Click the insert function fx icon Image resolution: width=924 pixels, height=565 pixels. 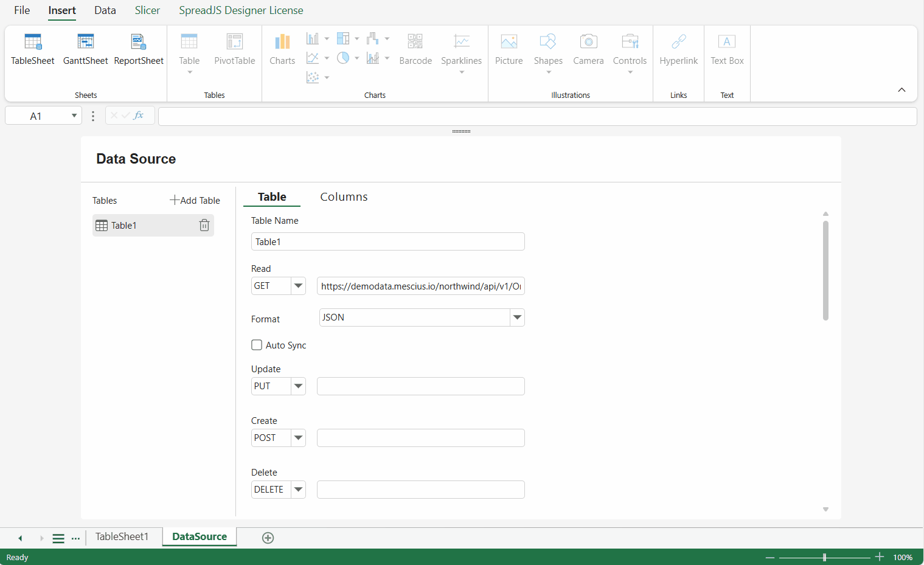point(139,115)
